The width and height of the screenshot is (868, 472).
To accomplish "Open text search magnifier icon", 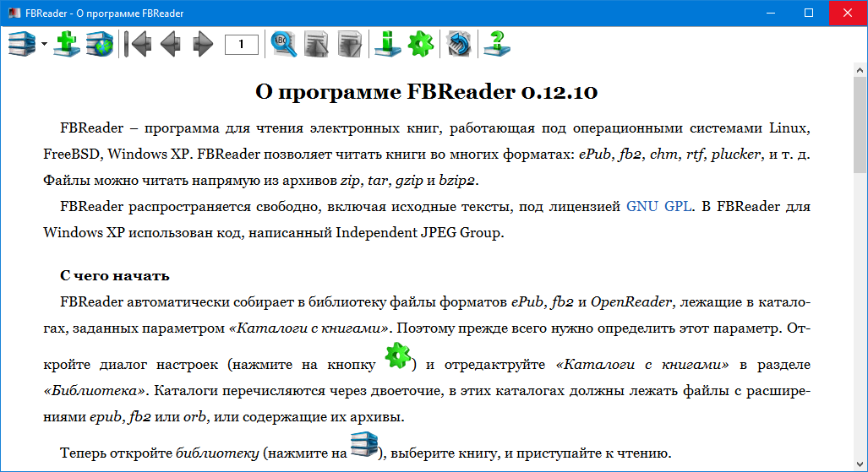I will click(283, 44).
